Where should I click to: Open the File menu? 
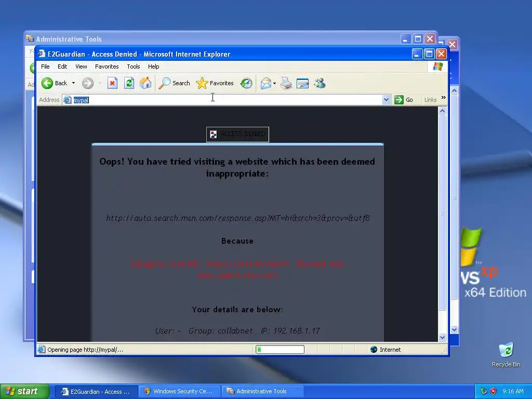coord(45,66)
